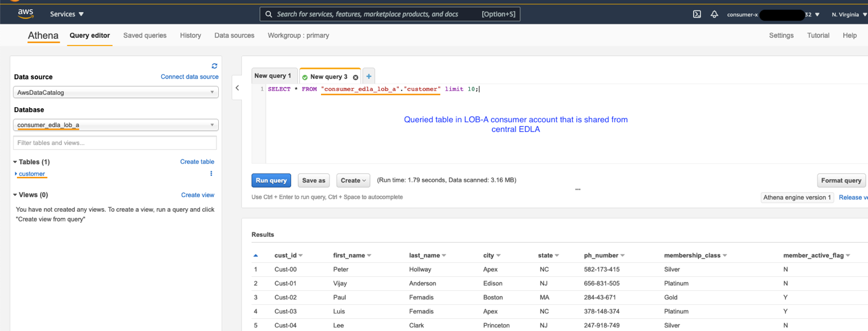
Task: Open ph_number column filter arrow
Action: (x=622, y=256)
